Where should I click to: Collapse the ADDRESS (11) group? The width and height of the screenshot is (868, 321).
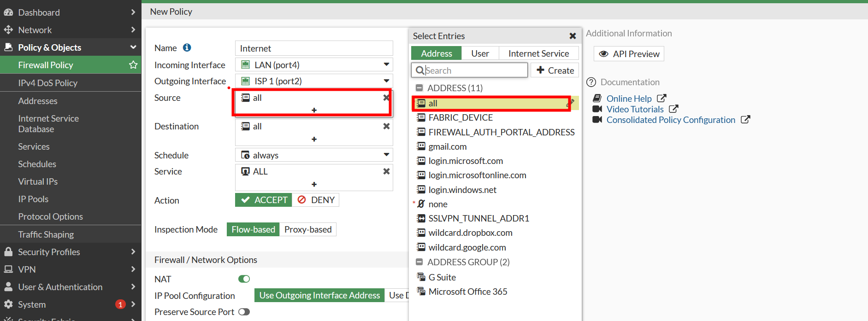[x=419, y=88]
